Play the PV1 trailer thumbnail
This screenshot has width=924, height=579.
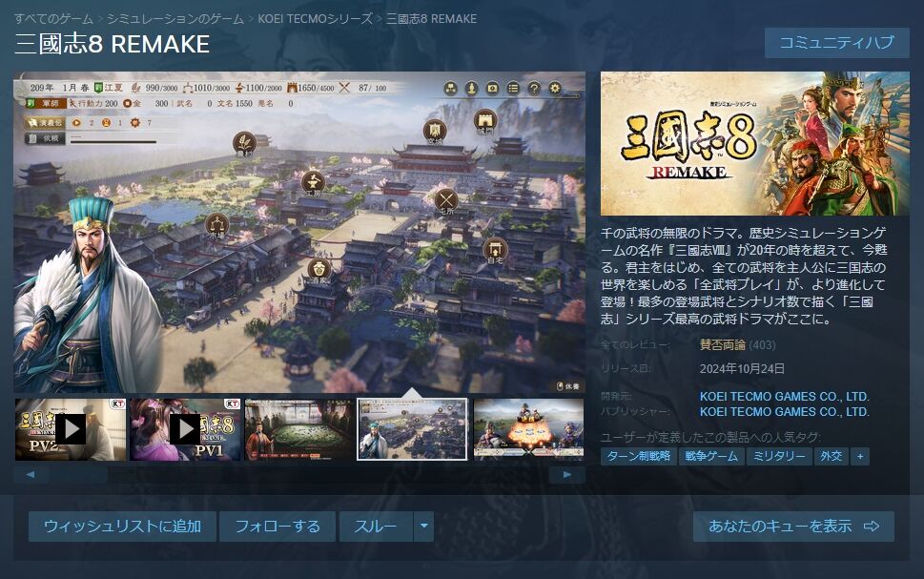pyautogui.click(x=185, y=429)
